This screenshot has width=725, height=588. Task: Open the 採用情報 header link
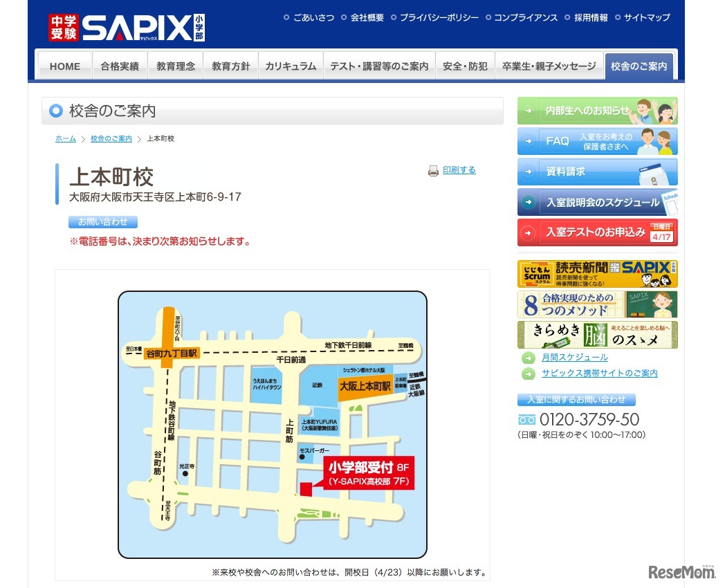(x=591, y=17)
